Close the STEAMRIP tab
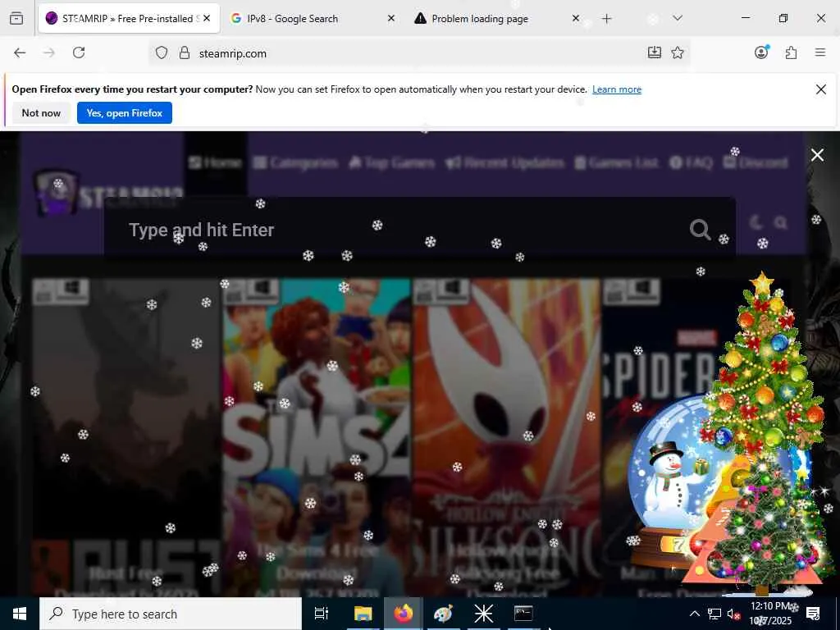This screenshot has height=630, width=840. pos(207,18)
